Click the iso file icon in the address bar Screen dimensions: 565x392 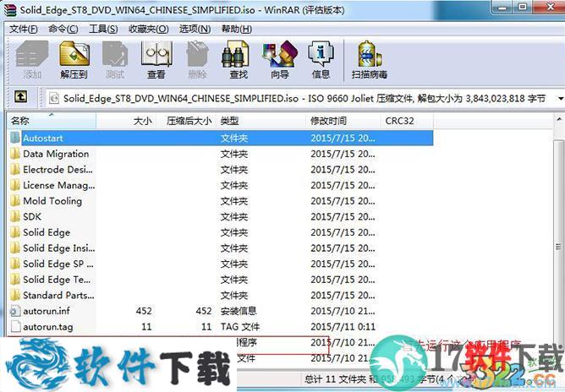[54, 98]
